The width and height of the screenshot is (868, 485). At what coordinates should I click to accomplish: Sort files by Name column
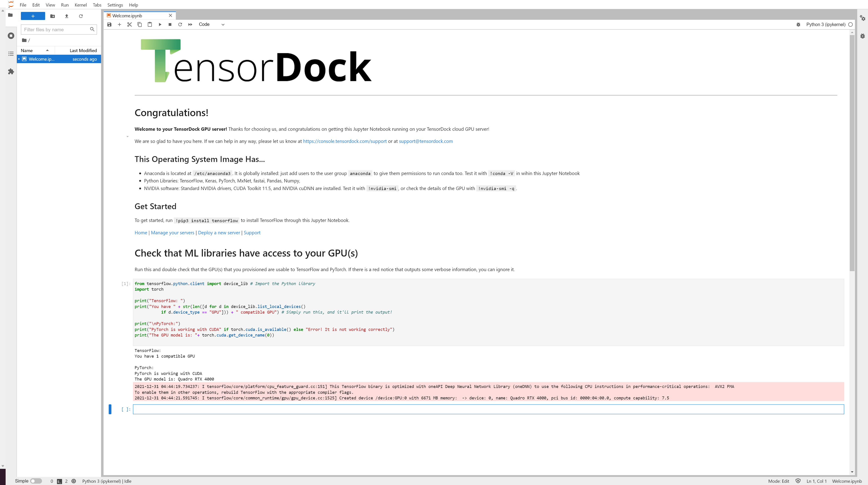(36, 50)
